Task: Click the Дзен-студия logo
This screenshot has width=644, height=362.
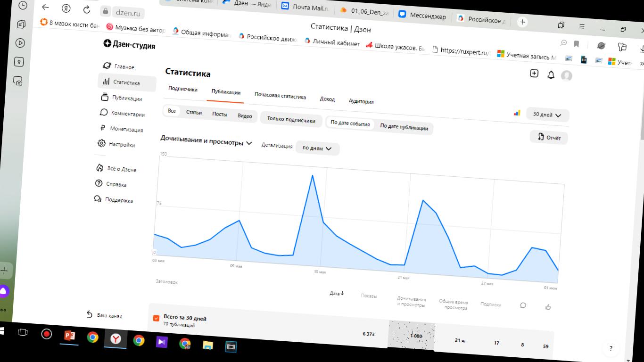Action: 129,45
